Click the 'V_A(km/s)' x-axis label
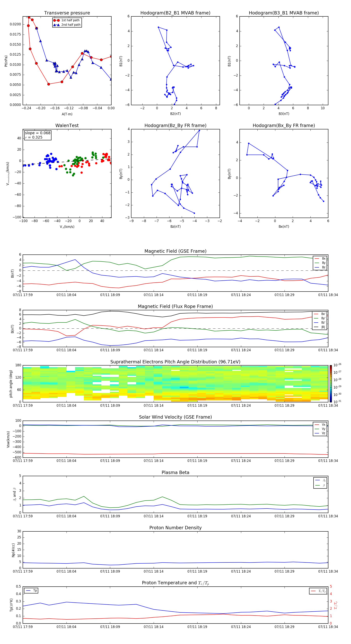The height and width of the screenshot is (644, 351). [67, 227]
